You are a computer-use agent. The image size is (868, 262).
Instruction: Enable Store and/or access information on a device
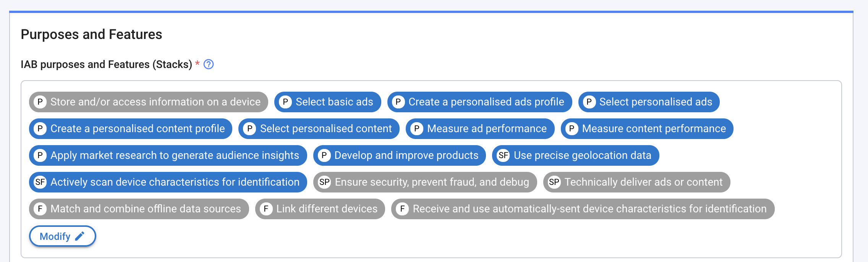148,102
